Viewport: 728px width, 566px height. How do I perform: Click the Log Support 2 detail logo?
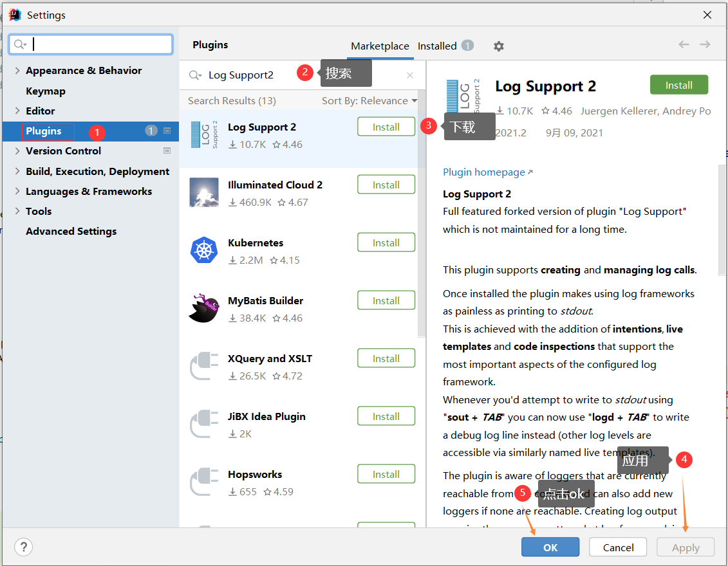462,96
